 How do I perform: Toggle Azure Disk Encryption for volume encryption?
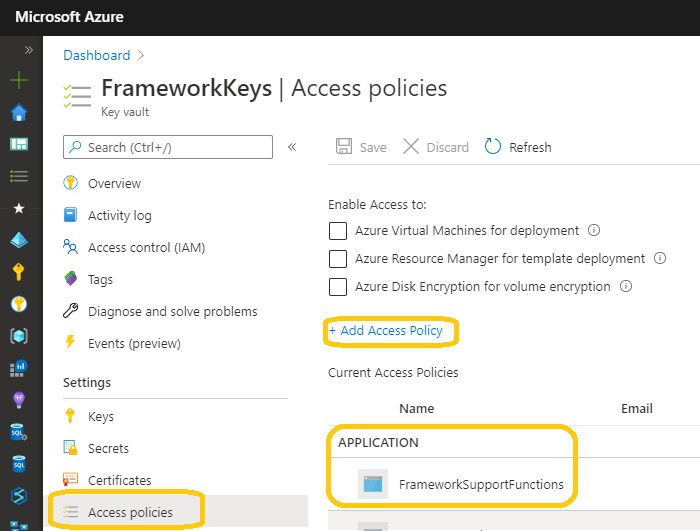tap(338, 287)
